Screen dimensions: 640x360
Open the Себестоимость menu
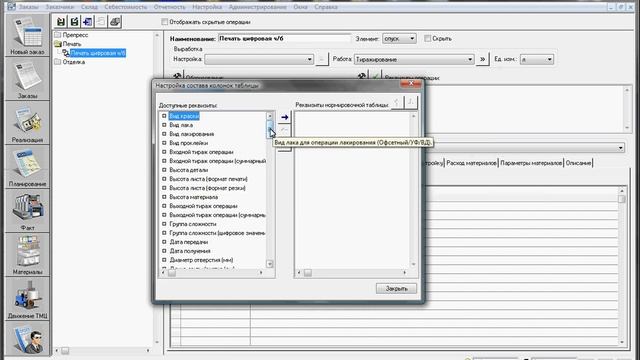point(126,7)
